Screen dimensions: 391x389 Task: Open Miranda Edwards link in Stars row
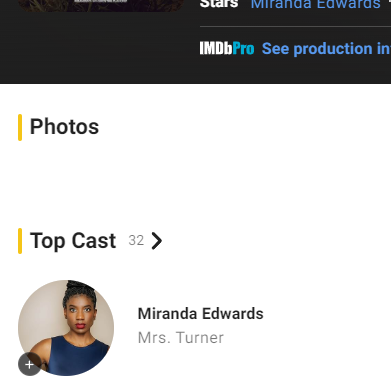point(315,4)
